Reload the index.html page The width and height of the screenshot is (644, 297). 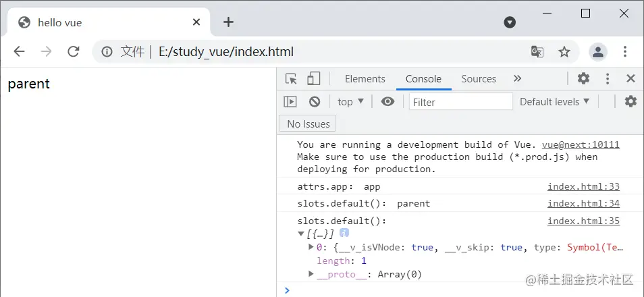coord(74,51)
